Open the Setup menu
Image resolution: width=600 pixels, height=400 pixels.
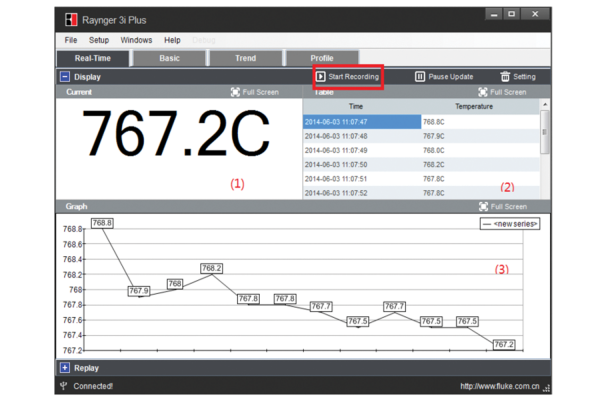pyautogui.click(x=99, y=40)
